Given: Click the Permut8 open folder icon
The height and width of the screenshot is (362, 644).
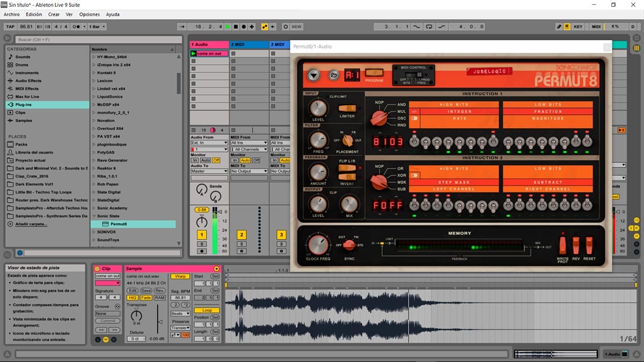Looking at the screenshot, I should click(333, 76).
